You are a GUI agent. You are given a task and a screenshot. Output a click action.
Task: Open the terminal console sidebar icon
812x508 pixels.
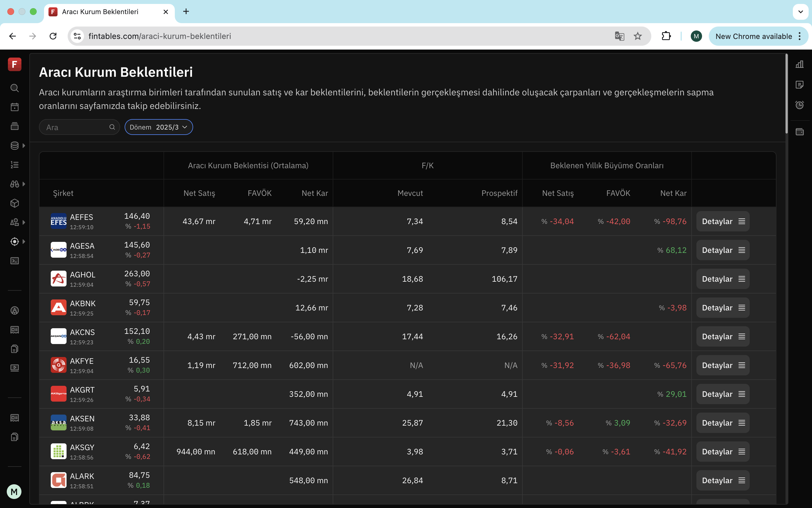[x=14, y=261]
